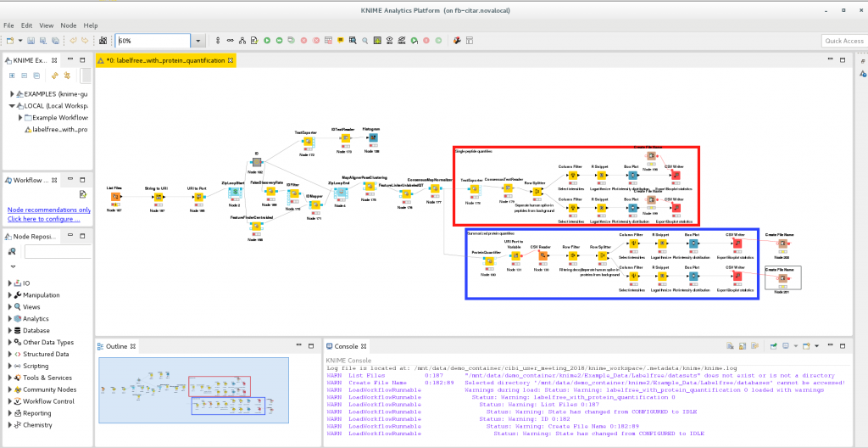
Task: Open the File menu
Action: pos(8,25)
